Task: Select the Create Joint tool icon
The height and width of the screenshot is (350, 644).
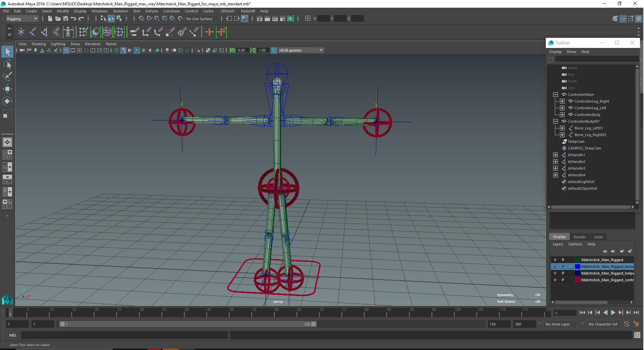Action: pos(33,32)
